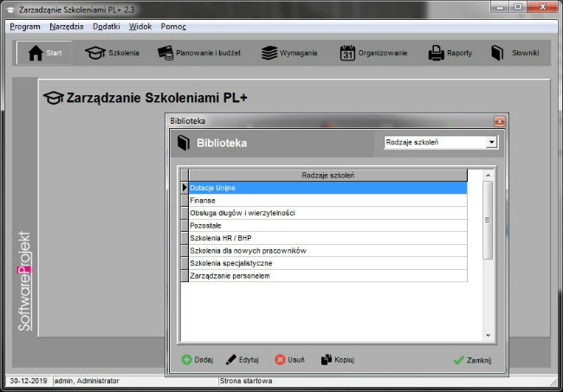
Task: Open the Program menu
Action: (25, 27)
